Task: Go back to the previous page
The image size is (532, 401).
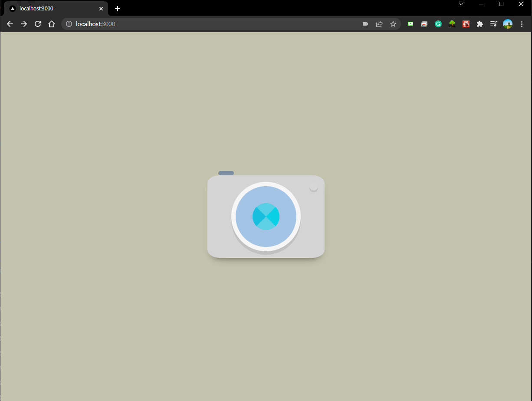Action: [10, 24]
